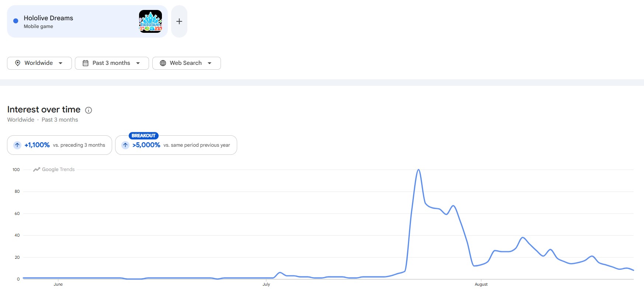The height and width of the screenshot is (289, 644).
Task: Add a comparison term with plus button
Action: (179, 21)
